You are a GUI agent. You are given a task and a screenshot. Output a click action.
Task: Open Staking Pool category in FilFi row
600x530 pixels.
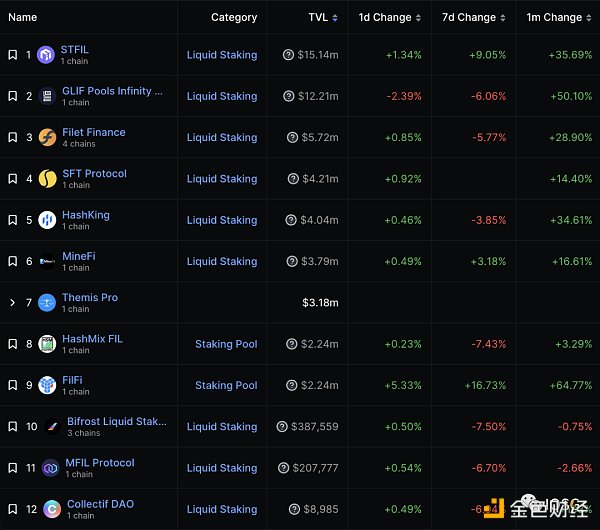[226, 386]
